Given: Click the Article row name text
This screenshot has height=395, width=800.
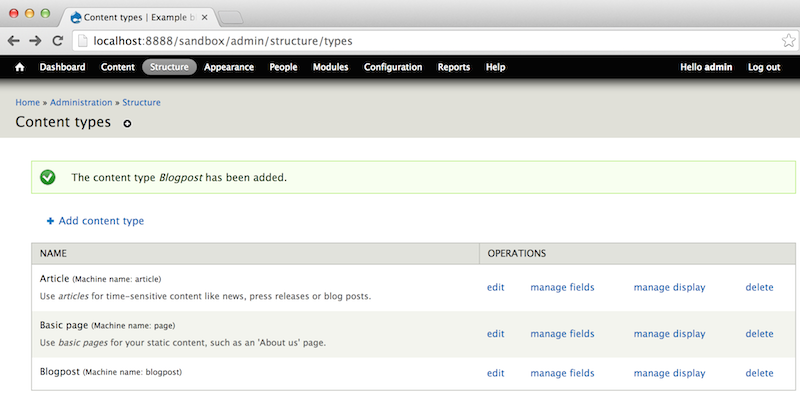Looking at the screenshot, I should tap(54, 279).
